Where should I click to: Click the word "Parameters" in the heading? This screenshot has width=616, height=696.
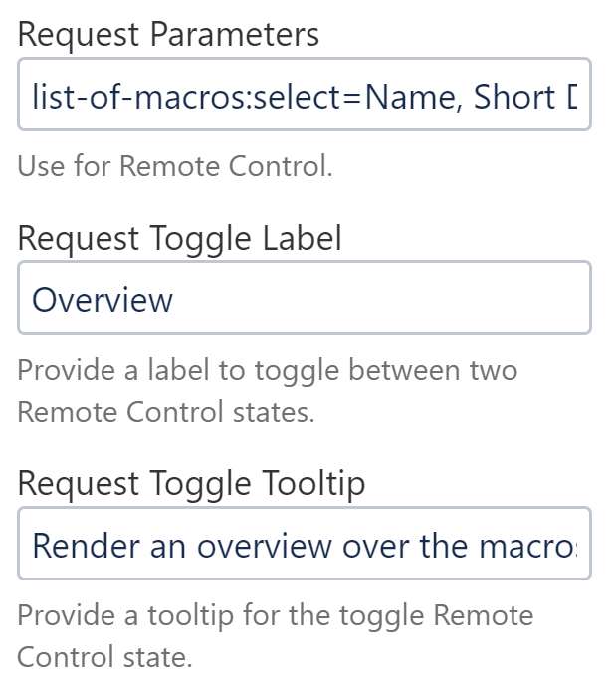[235, 35]
